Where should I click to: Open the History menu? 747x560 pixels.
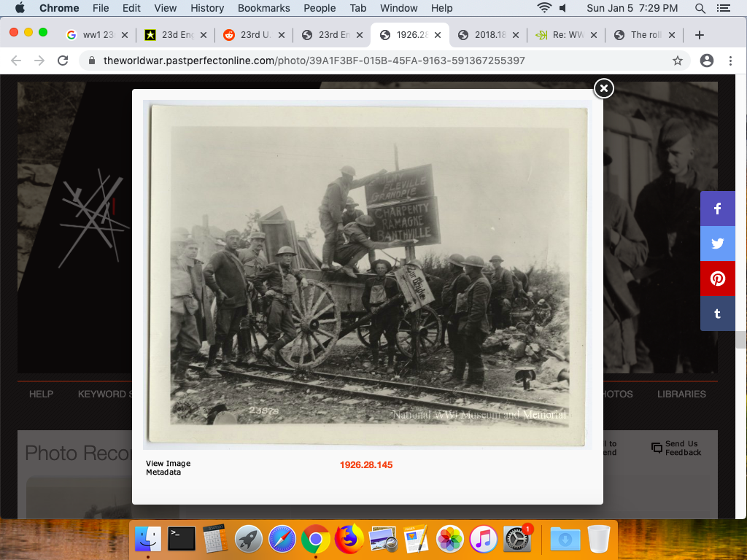point(207,8)
